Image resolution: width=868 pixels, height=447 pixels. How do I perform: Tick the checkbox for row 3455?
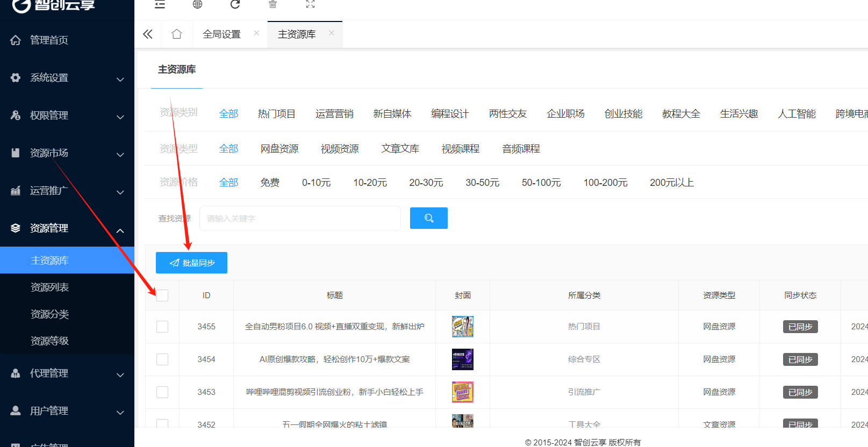click(x=162, y=327)
